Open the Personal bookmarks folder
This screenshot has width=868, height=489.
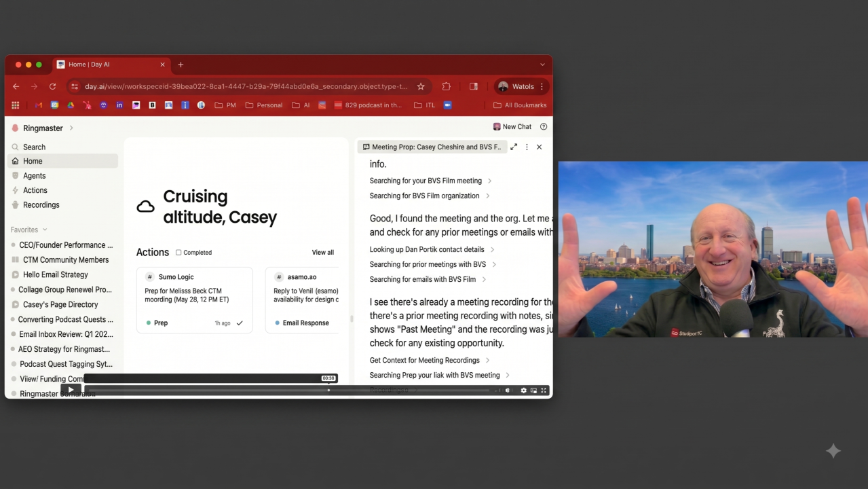click(x=264, y=105)
